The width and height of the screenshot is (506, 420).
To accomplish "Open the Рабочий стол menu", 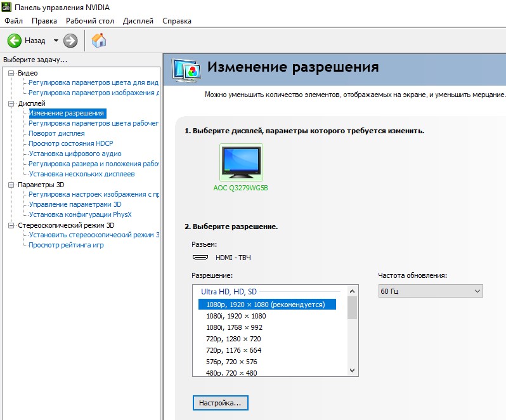I will point(89,21).
